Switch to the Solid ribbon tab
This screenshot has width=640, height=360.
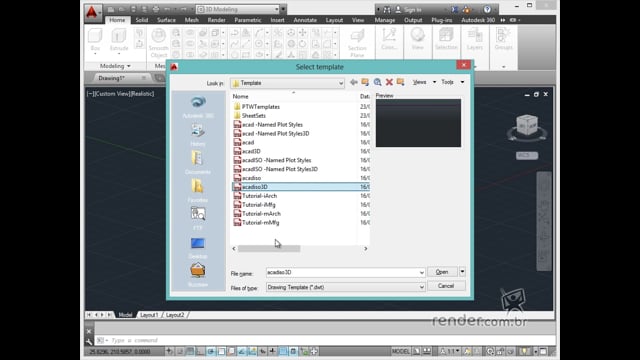142,20
